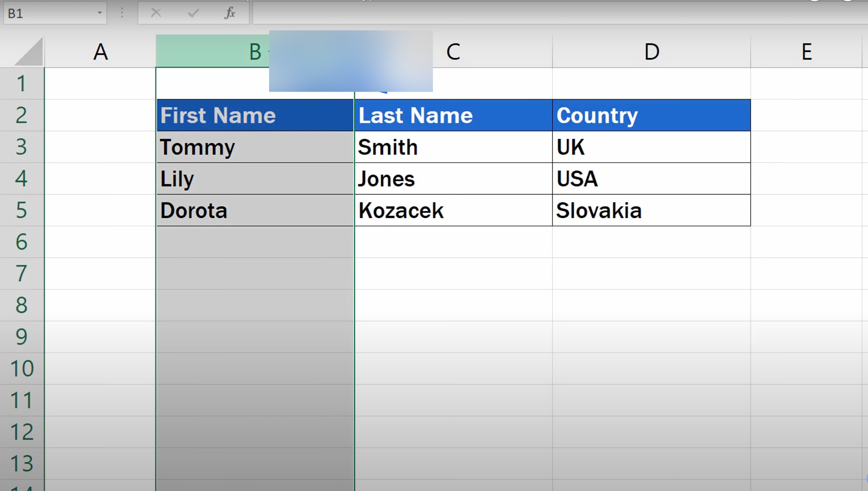Open the Insert Function fx dialog
Screen dimensions: 868x491
[x=230, y=13]
